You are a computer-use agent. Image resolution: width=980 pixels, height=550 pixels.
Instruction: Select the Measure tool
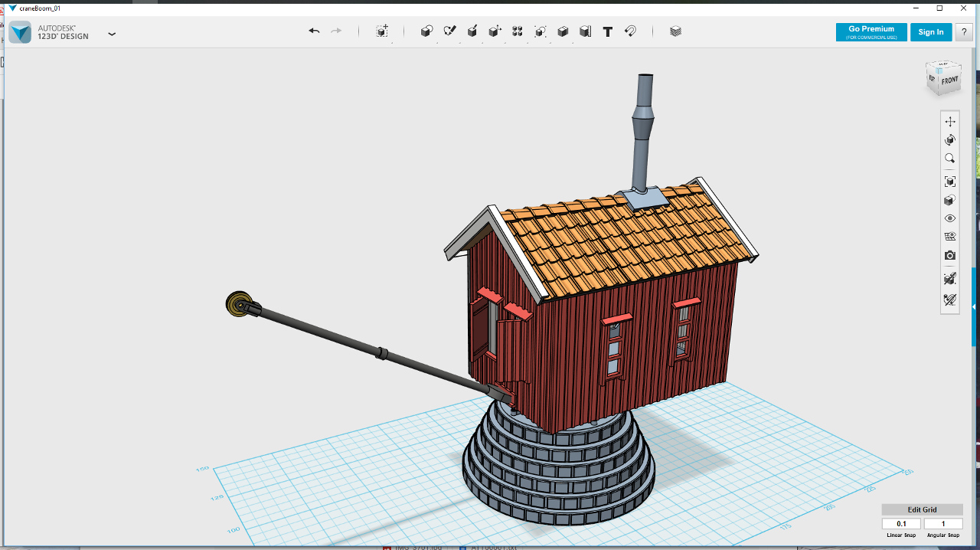(586, 31)
